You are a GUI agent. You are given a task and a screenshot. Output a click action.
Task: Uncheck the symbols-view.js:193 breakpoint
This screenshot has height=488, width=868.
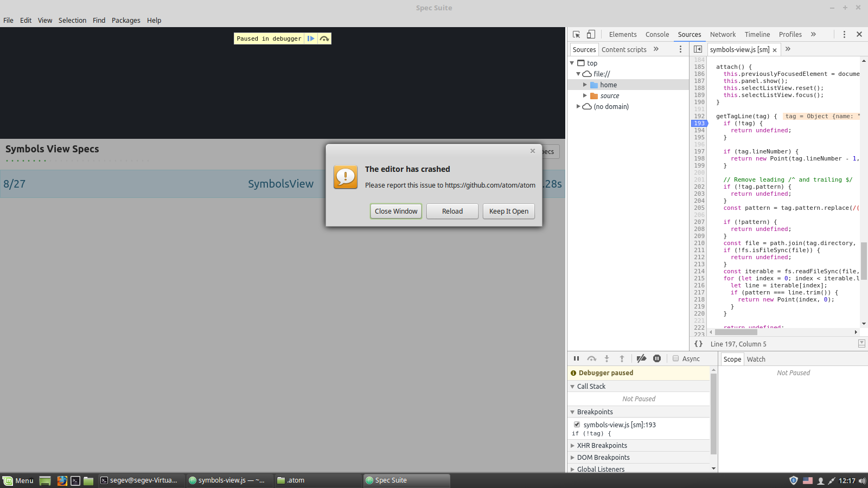point(577,425)
